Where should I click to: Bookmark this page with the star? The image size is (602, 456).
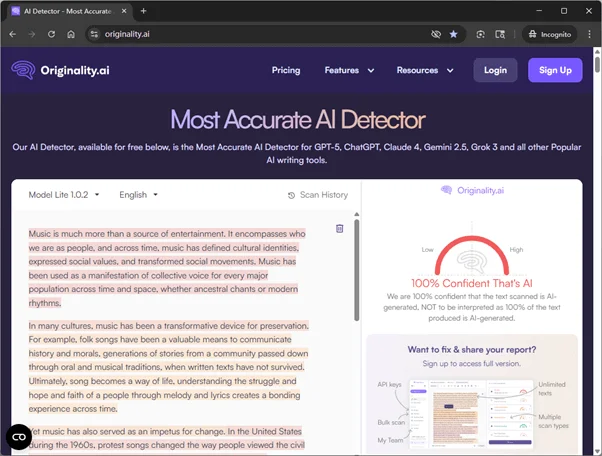pos(453,34)
